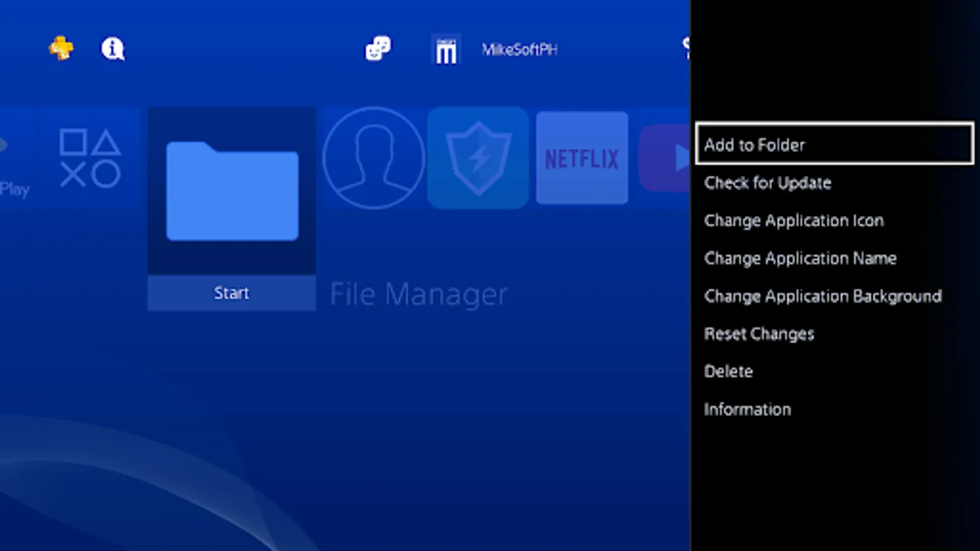
Task: Open the PlayStation Plus icon
Action: pyautogui.click(x=61, y=48)
